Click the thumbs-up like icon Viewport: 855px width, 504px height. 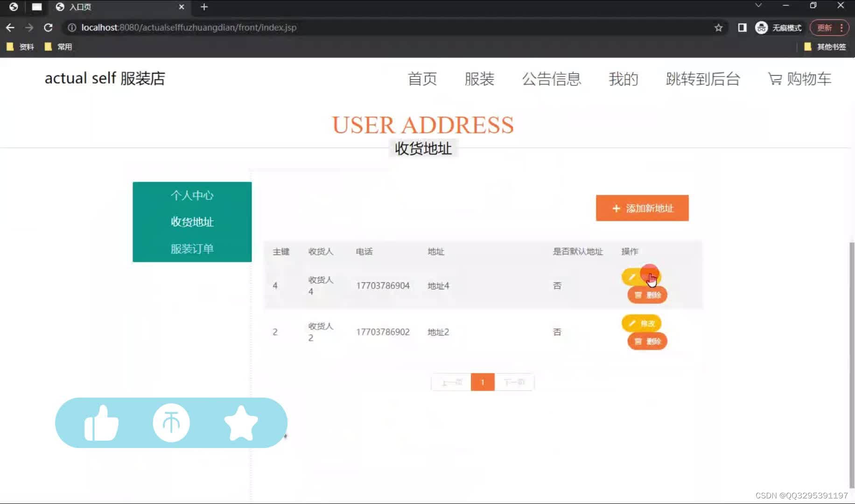[x=101, y=423]
